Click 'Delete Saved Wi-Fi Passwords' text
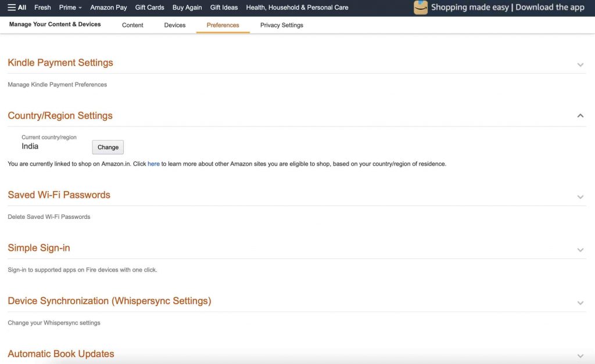 point(49,217)
